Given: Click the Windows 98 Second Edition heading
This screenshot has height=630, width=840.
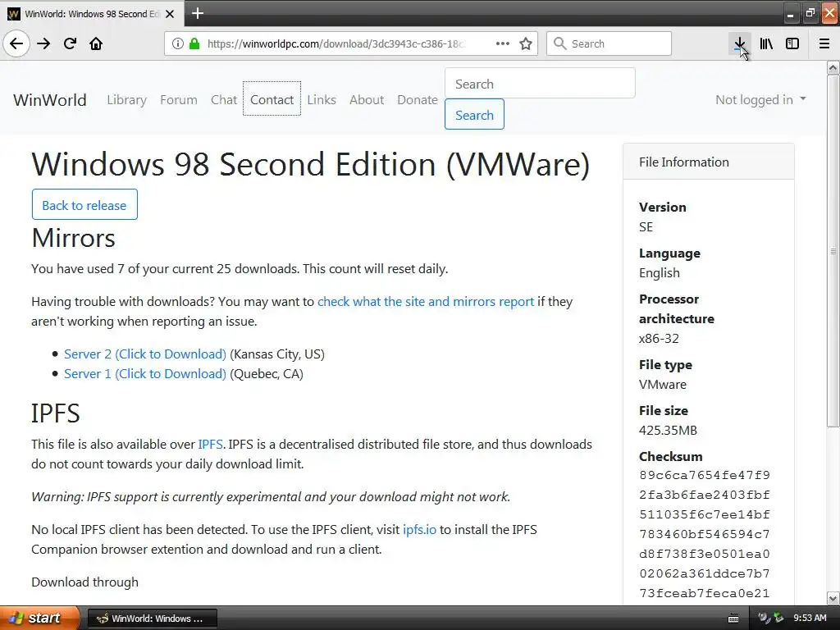Looking at the screenshot, I should click(x=311, y=164).
